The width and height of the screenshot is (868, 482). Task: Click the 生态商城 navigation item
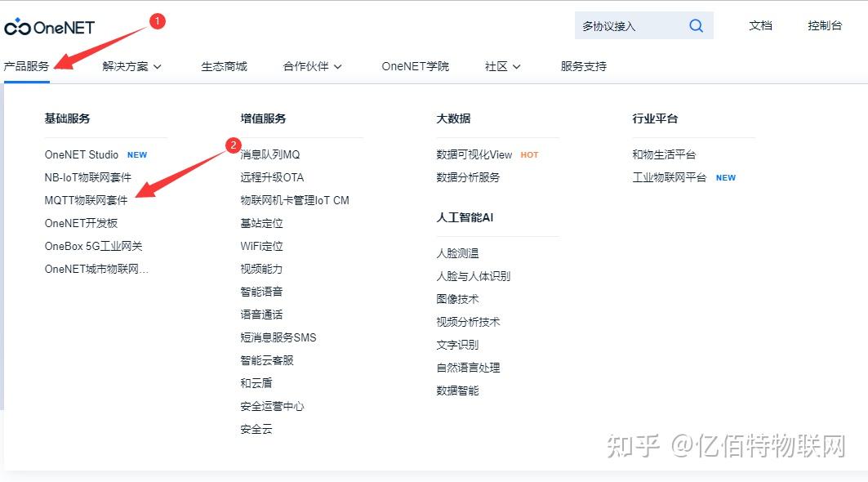[224, 66]
